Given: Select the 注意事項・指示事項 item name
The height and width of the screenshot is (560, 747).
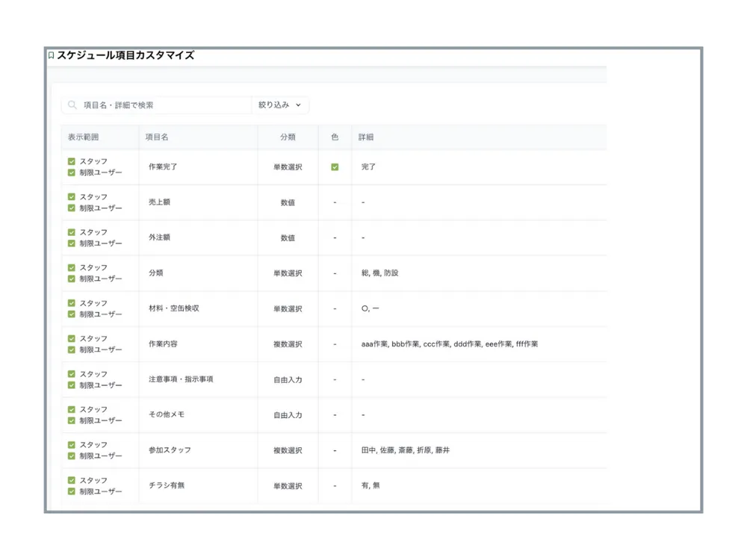Looking at the screenshot, I should tap(181, 379).
